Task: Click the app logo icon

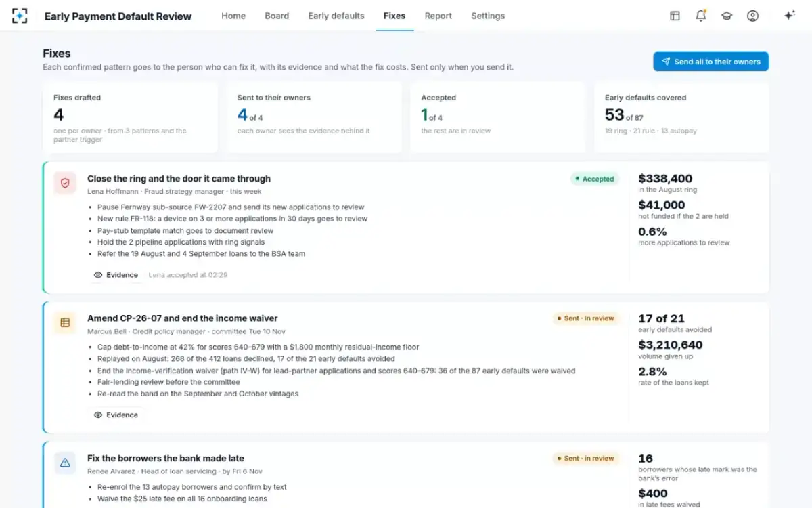Action: pos(20,16)
